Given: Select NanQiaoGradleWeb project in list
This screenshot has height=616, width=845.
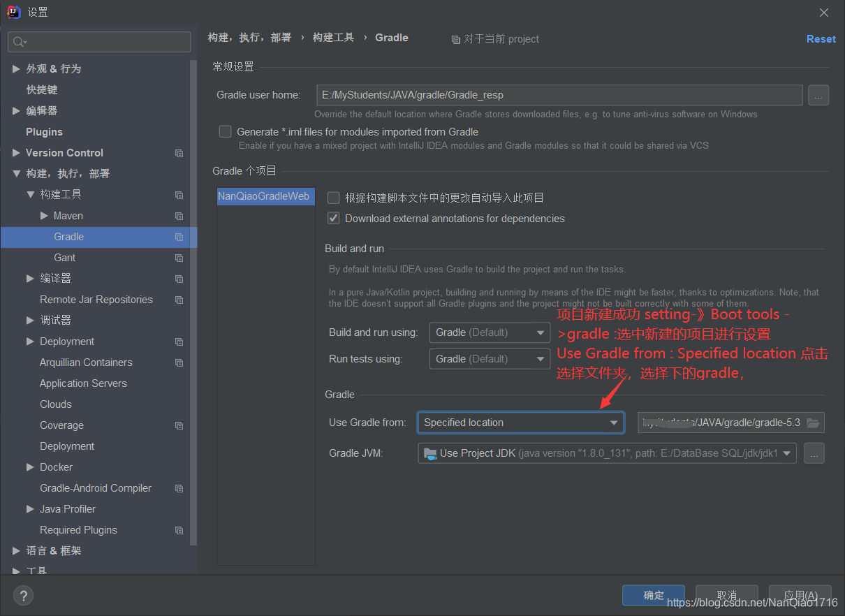Looking at the screenshot, I should 265,196.
